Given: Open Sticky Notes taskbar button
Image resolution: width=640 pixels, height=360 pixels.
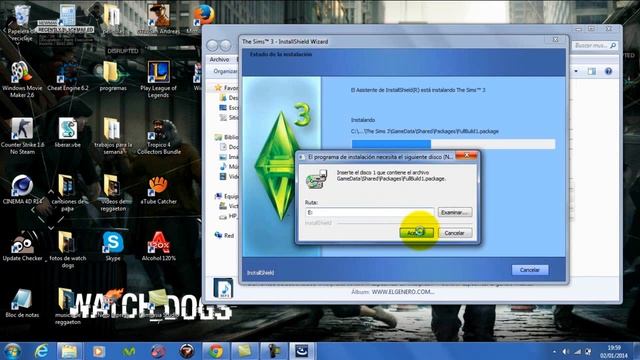Looking at the screenshot, I should (x=245, y=351).
